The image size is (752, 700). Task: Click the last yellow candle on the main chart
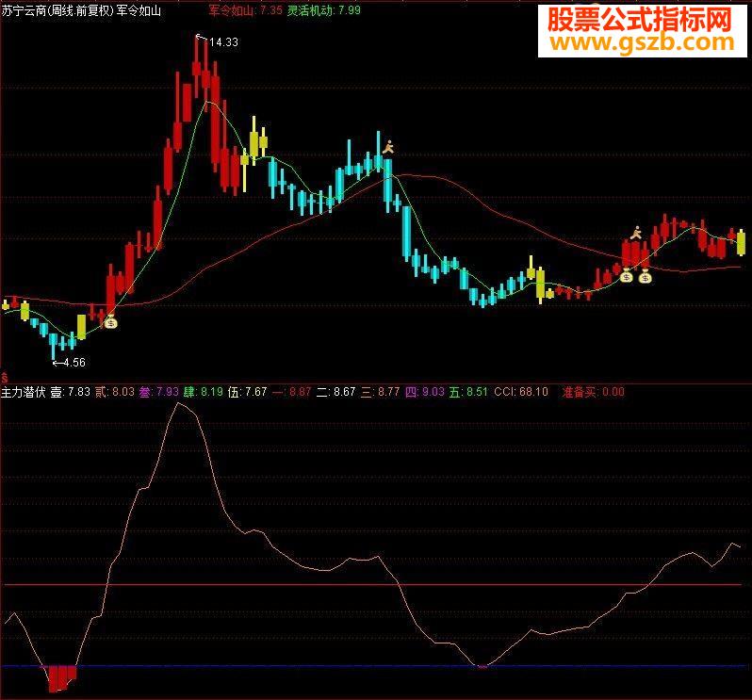pyautogui.click(x=741, y=243)
